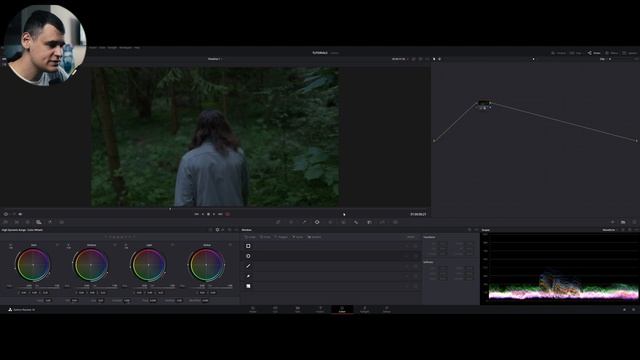Toggle invert on Circle window row
The image size is (640, 360).
click(407, 256)
